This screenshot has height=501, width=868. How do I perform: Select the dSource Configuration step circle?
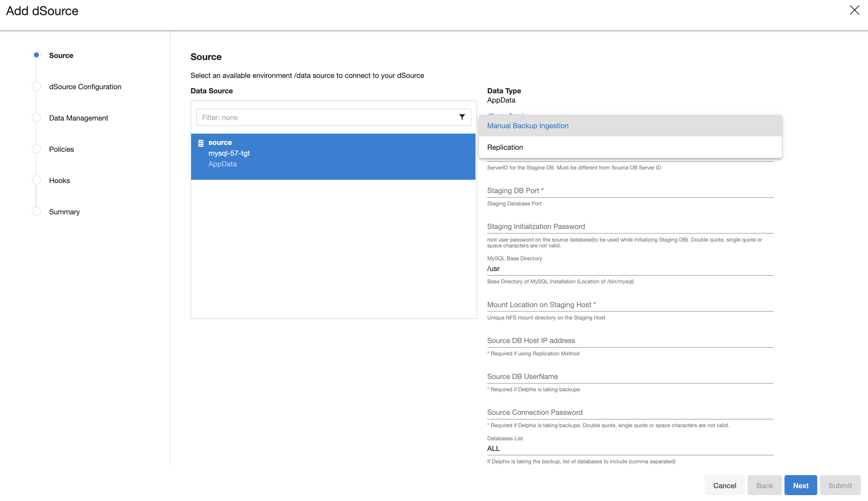coord(36,86)
